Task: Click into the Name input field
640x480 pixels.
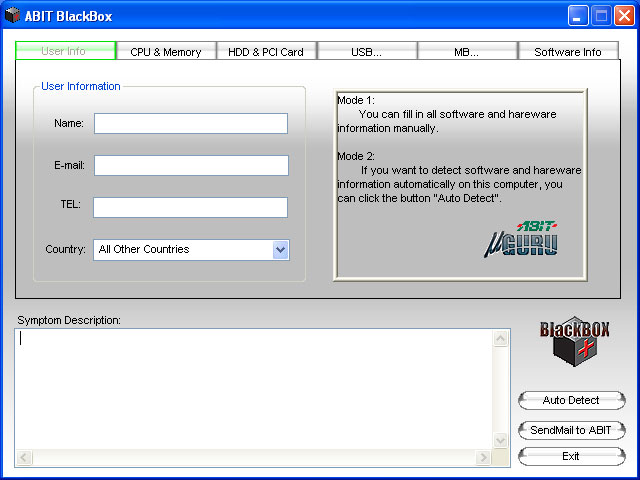Action: coord(191,123)
